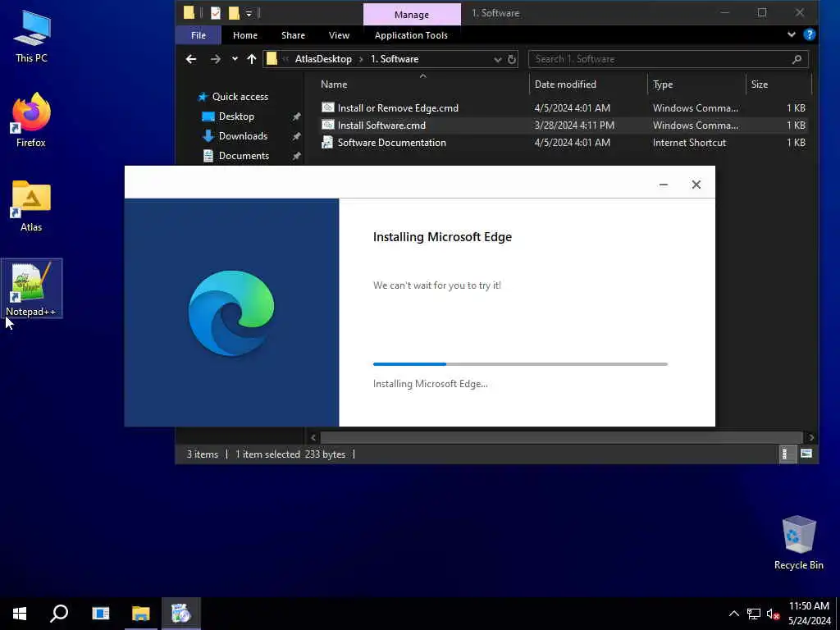
Task: Click the Search 1. Software field
Action: [659, 59]
